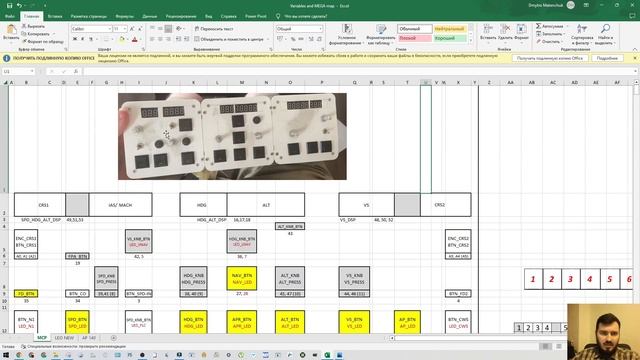Click the AutoSum (Автосумма) sigma icon
This screenshot has height=360, width=640.
click(538, 26)
